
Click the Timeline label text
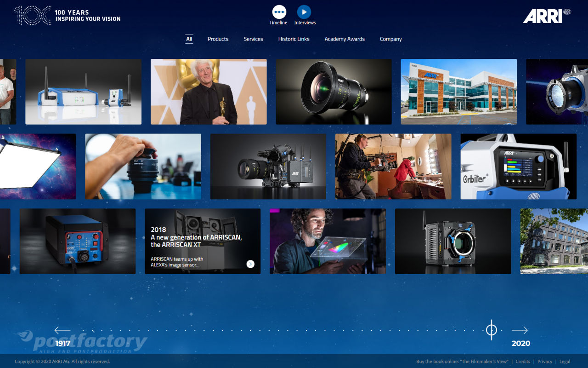click(x=278, y=23)
